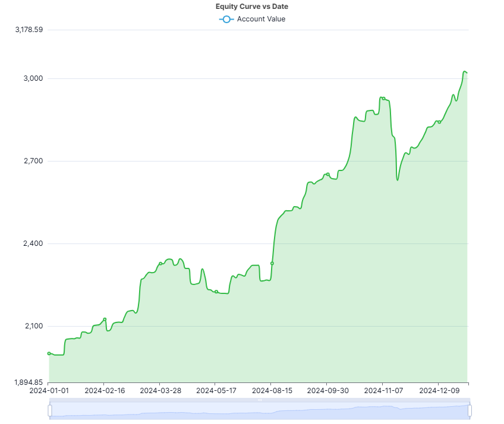Click the Account Value legend circle marker

[x=226, y=19]
